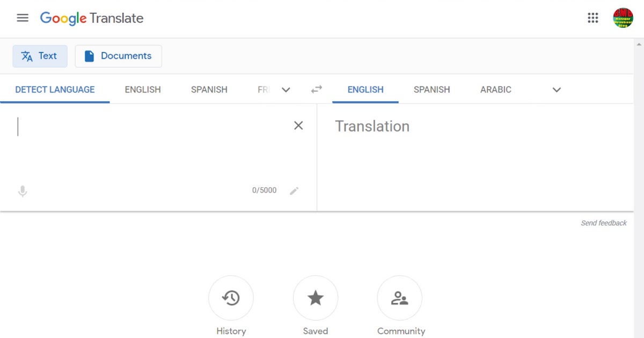Select English as the target language
644x338 pixels.
pyautogui.click(x=365, y=90)
